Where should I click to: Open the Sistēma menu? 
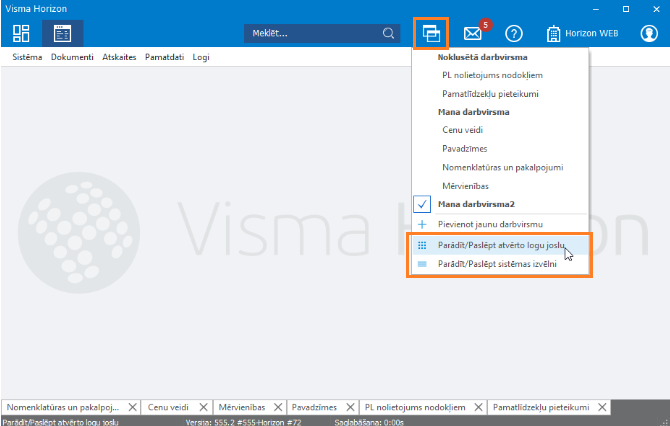tap(27, 57)
